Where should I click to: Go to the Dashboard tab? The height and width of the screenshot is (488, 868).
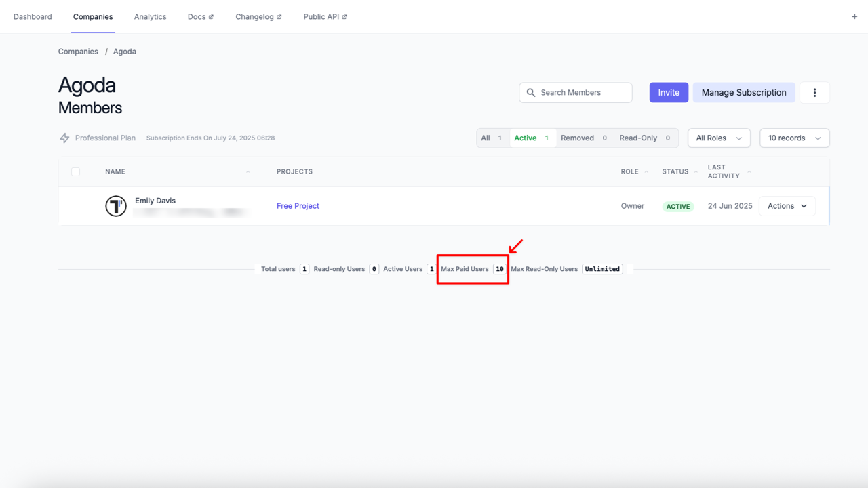[33, 17]
